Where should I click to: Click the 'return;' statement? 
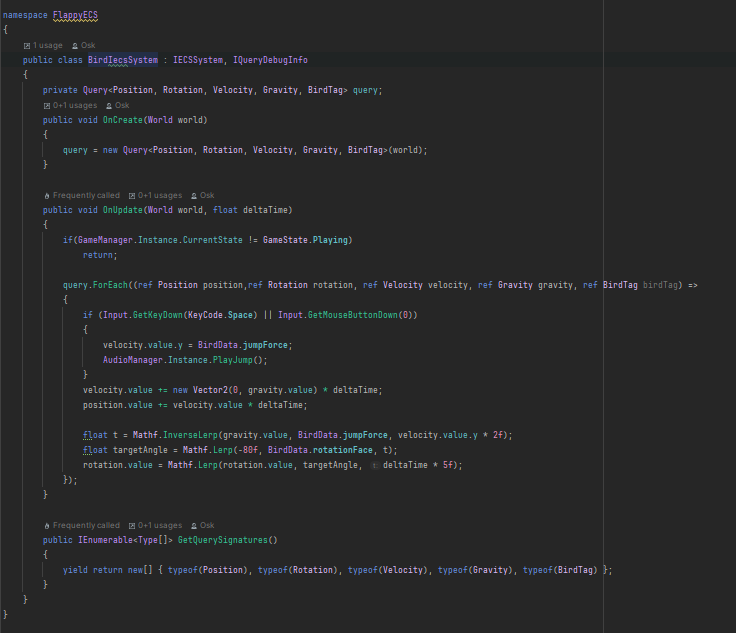(x=100, y=255)
